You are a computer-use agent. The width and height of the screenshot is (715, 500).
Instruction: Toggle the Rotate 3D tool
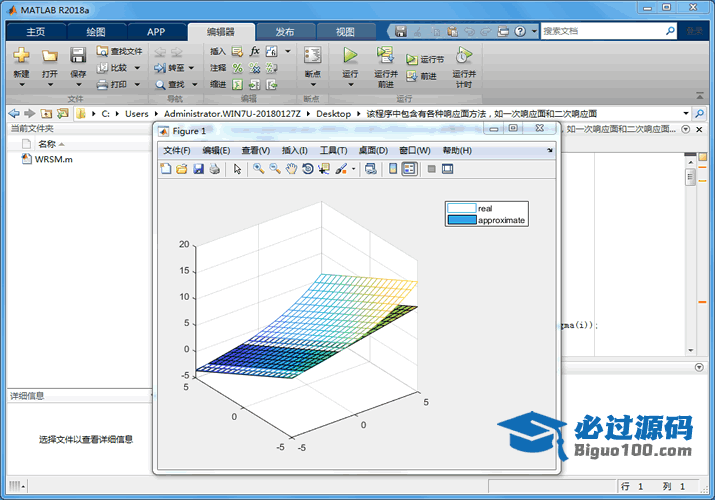(x=308, y=169)
